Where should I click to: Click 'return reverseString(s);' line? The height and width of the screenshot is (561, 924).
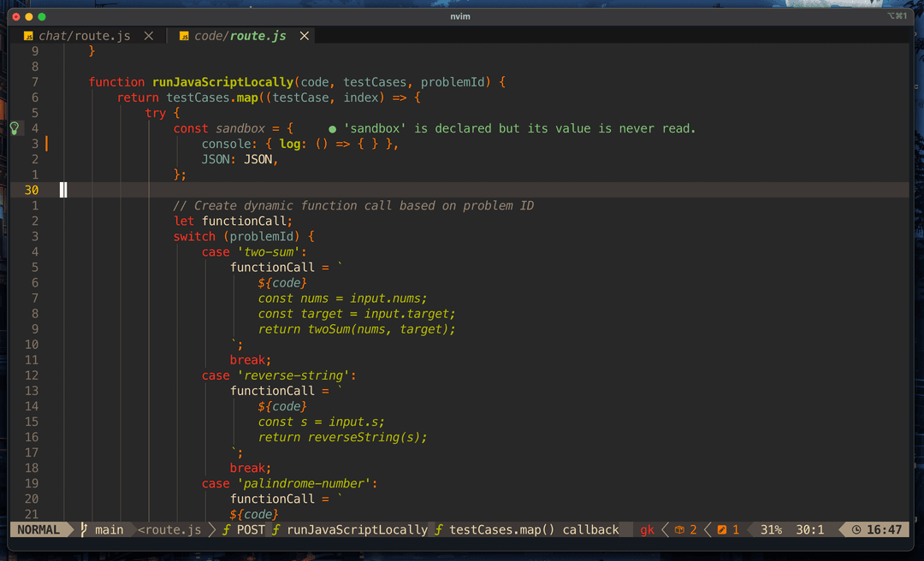point(342,437)
